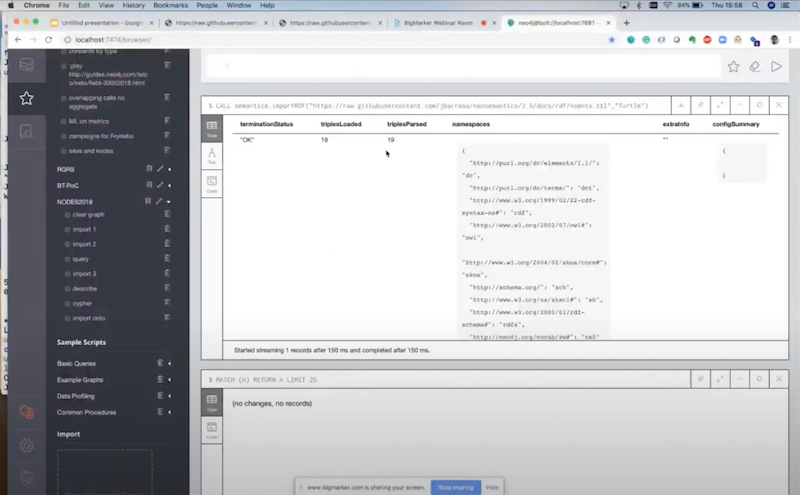The image size is (800, 495).
Task: Stop sharing screen with BigMarker
Action: point(456,487)
